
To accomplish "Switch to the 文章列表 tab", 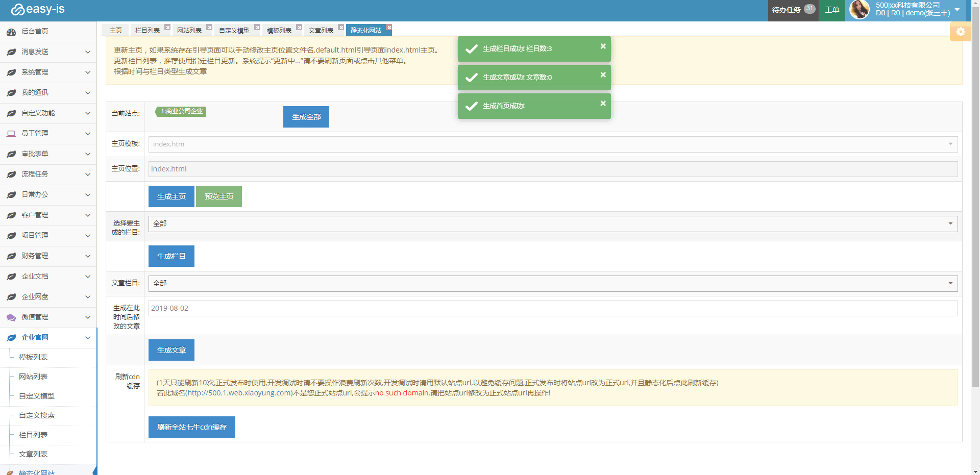I will (x=321, y=30).
